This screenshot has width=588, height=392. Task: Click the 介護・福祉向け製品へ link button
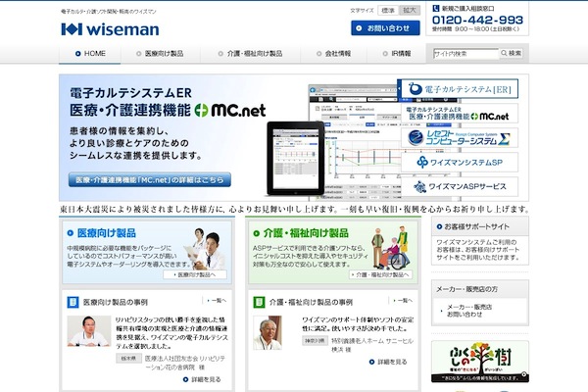(380, 274)
